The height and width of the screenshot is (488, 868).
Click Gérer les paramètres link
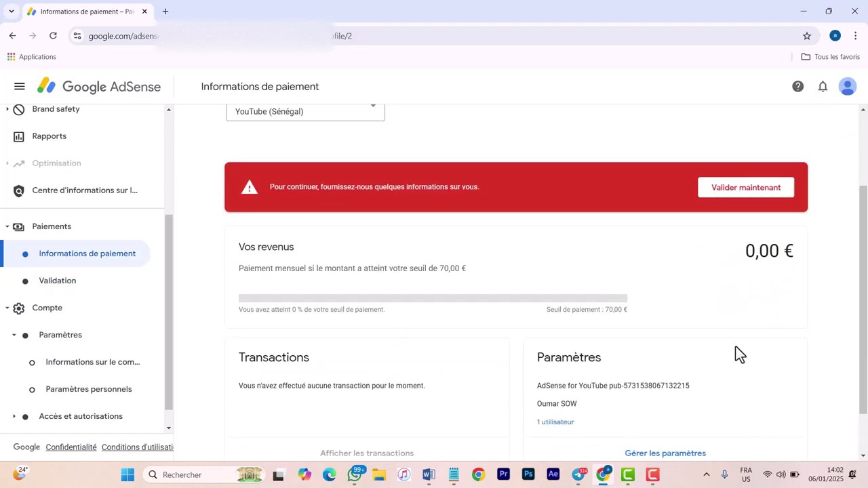(x=665, y=453)
